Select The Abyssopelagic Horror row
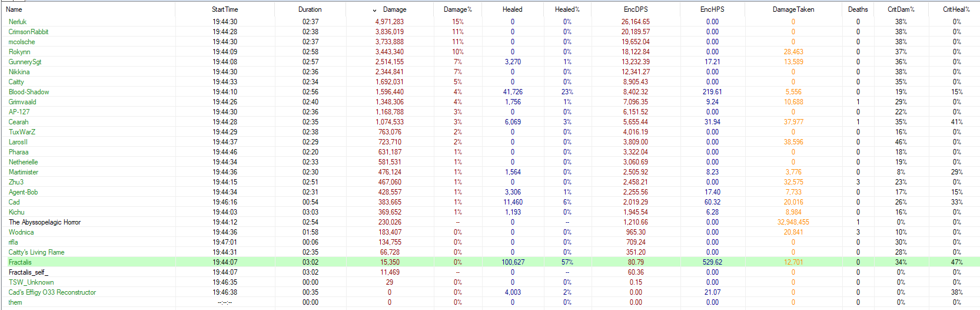The height and width of the screenshot is (310, 980). pos(45,222)
